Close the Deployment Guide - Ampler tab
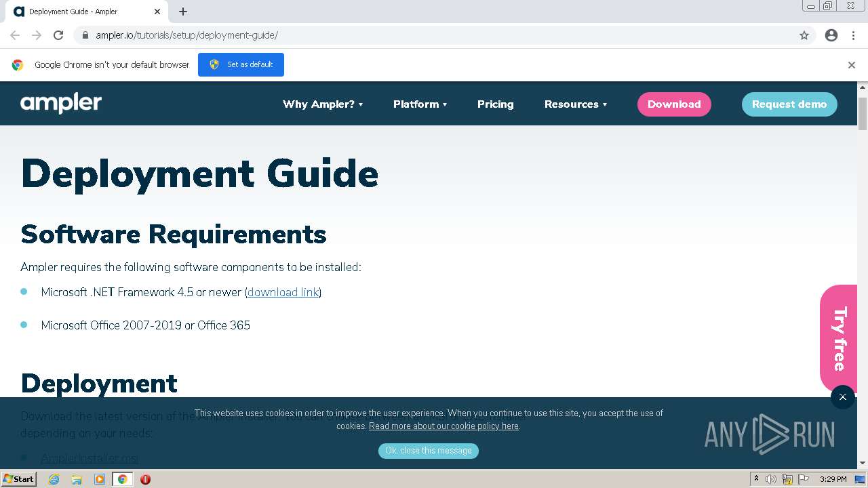The width and height of the screenshot is (868, 488). click(157, 12)
